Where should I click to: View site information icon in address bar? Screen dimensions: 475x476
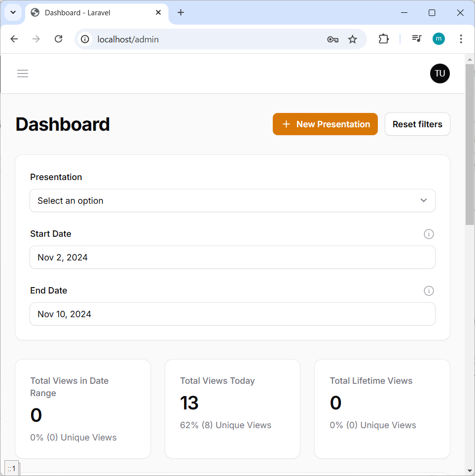click(85, 39)
